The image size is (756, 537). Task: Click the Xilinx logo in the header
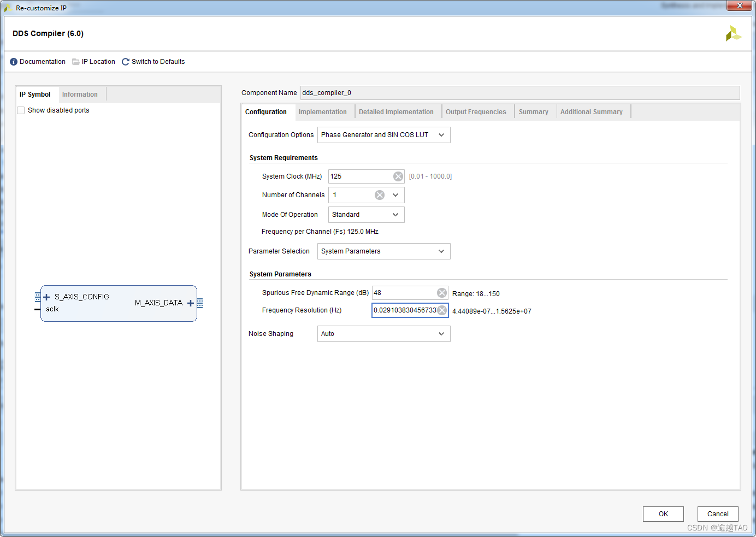[x=733, y=33]
